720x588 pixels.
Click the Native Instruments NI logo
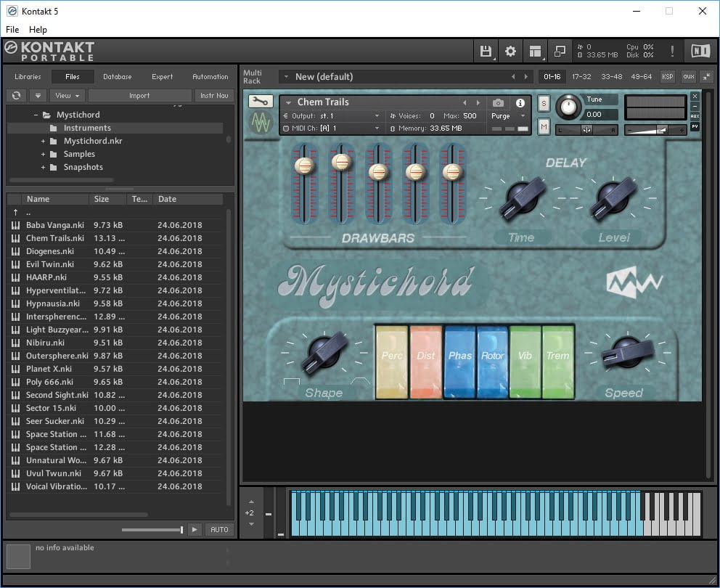pyautogui.click(x=700, y=51)
